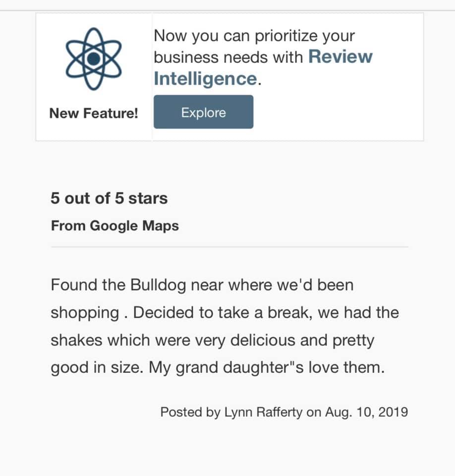Screen dimensions: 455x476
Task: Click "Now you can prioritize your" text
Action: [254, 36]
